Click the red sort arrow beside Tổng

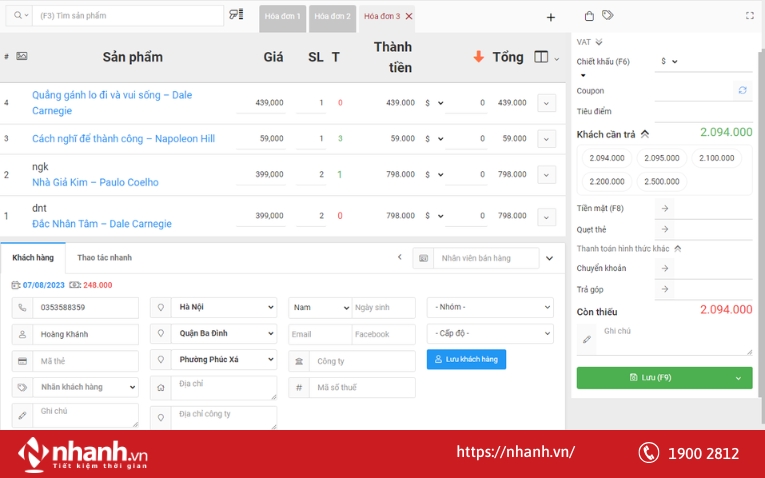(479, 57)
